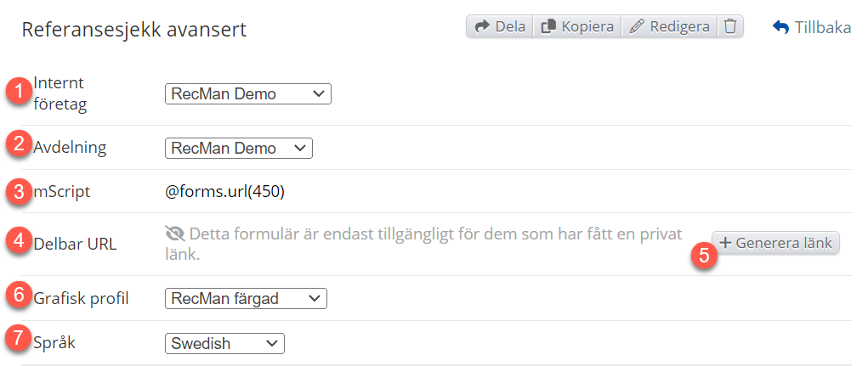Click red step marker number 2

click(19, 144)
